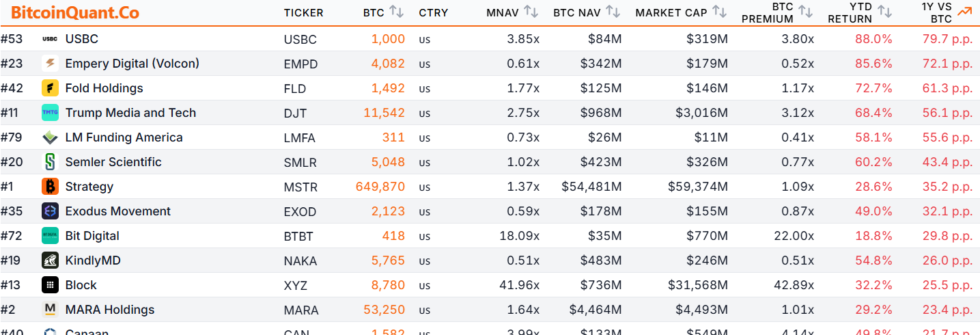
Task: Click the USBC company logo icon
Action: [x=50, y=39]
